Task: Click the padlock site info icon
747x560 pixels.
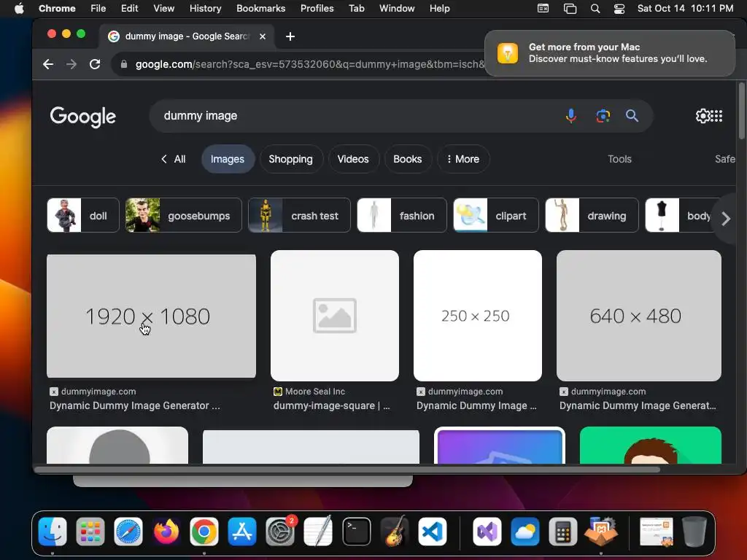Action: click(x=124, y=64)
